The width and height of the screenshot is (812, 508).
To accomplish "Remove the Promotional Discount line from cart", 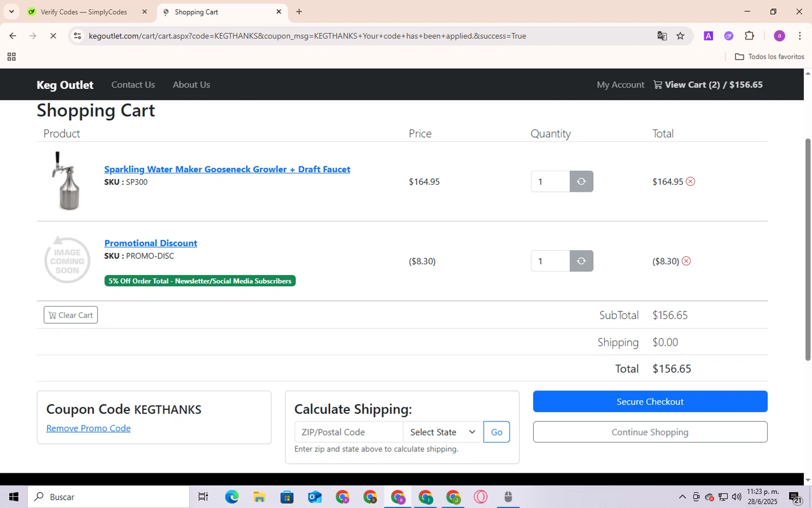I will coord(686,261).
